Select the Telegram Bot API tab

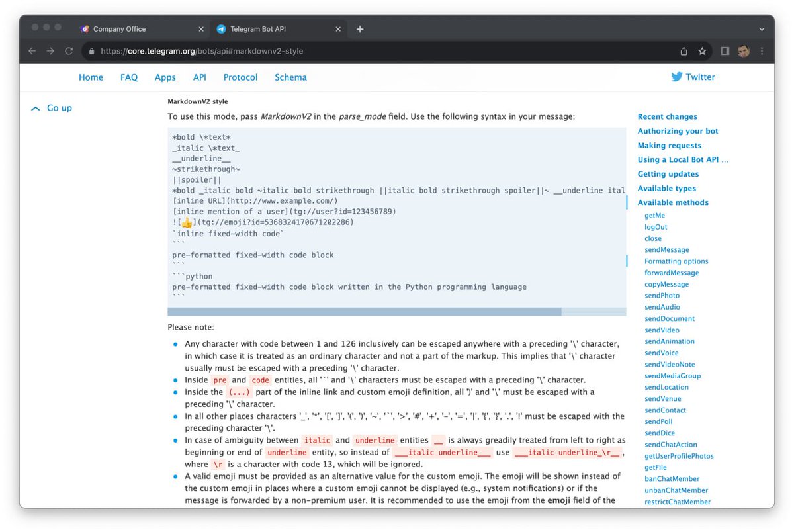point(279,29)
